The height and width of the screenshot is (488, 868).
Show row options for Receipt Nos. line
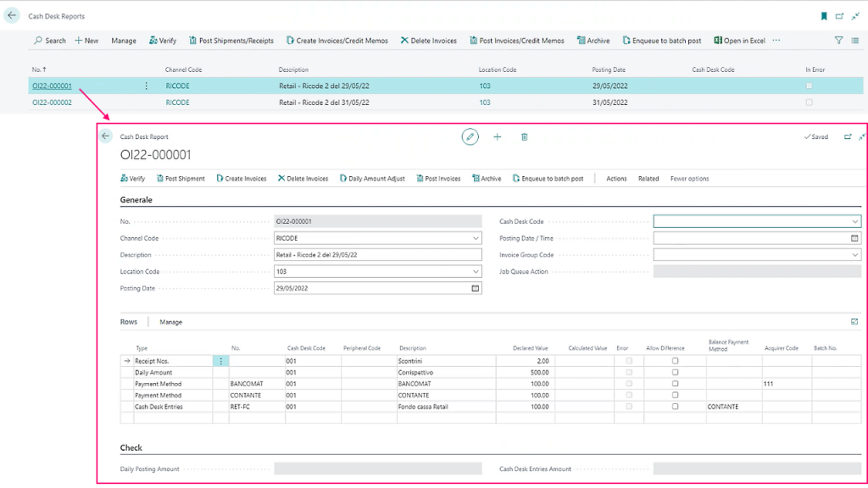tap(221, 361)
